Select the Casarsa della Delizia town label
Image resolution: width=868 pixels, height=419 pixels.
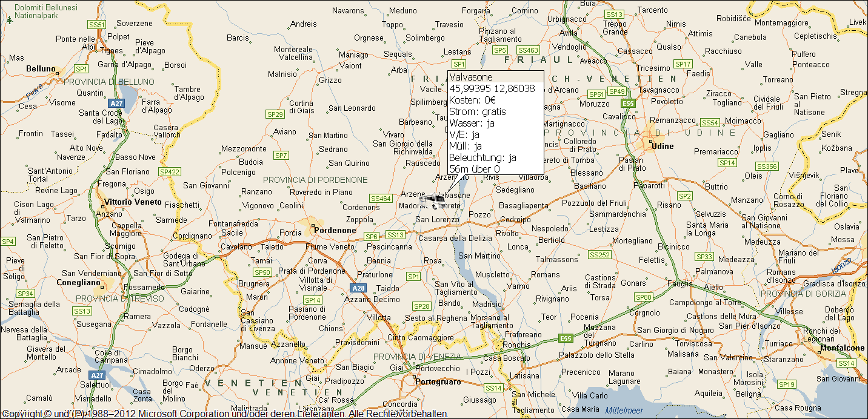[456, 238]
